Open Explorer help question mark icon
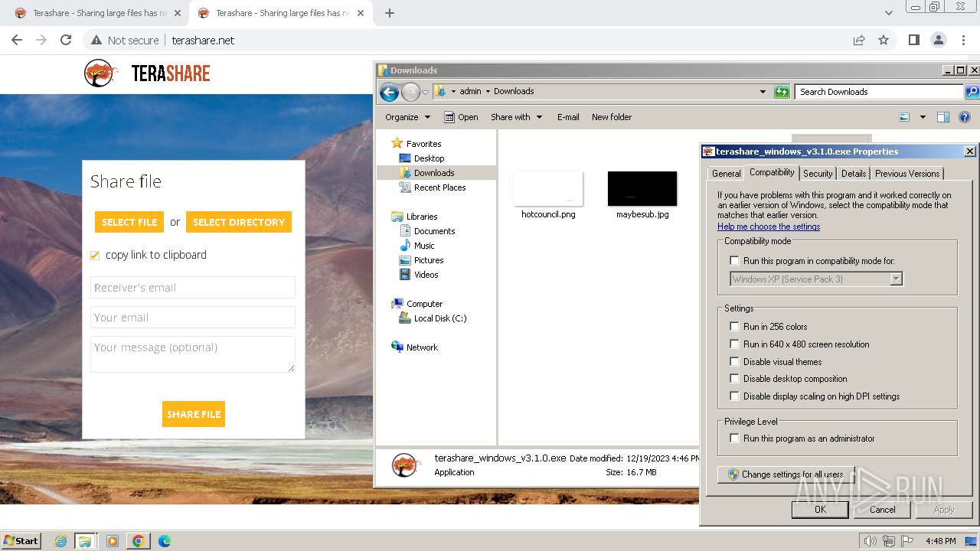Screen dimensions: 980x551 965,117
